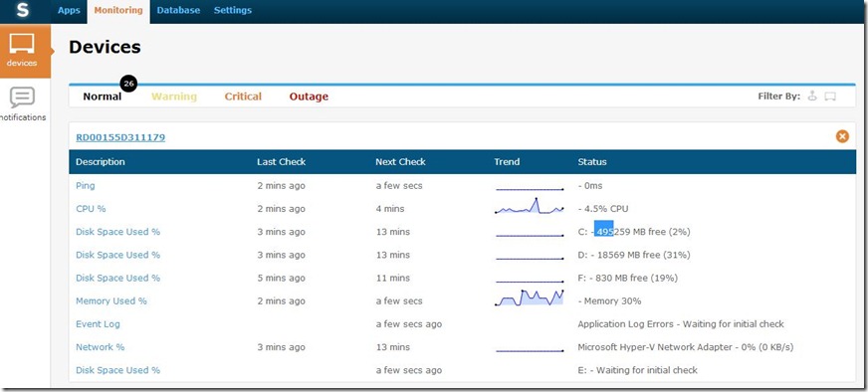The image size is (868, 392).
Task: Click the Description column header
Action: [x=101, y=162]
